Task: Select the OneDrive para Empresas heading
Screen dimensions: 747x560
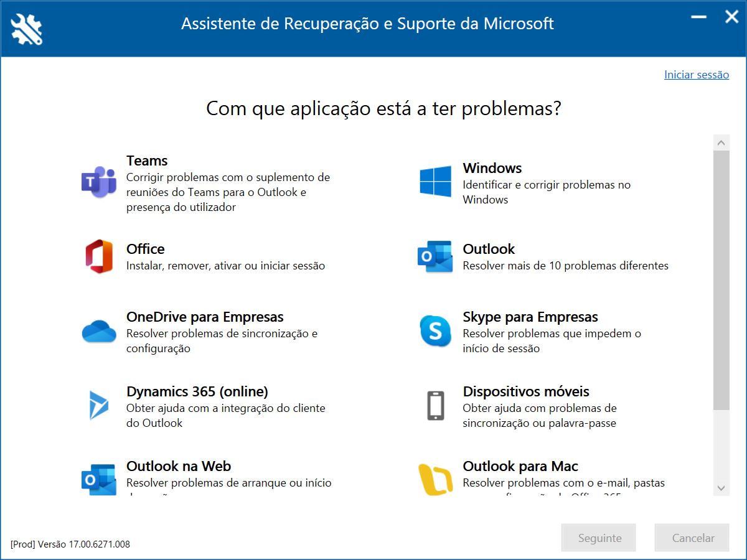Action: [205, 317]
